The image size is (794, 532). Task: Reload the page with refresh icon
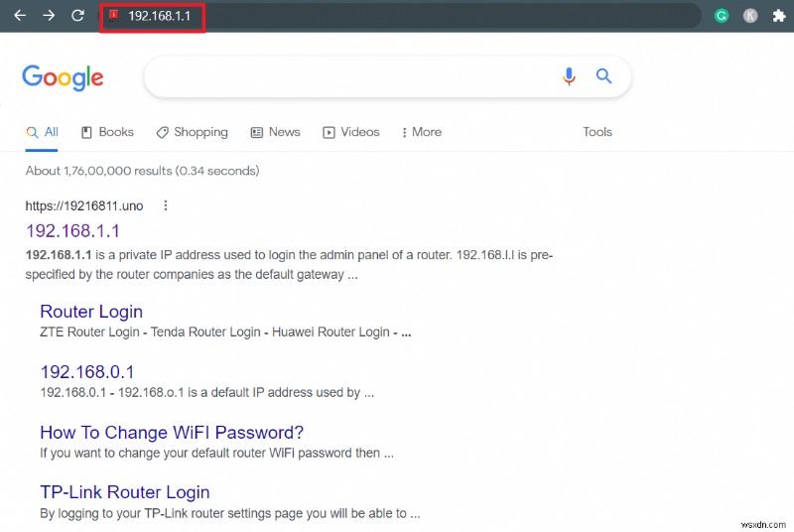77,16
